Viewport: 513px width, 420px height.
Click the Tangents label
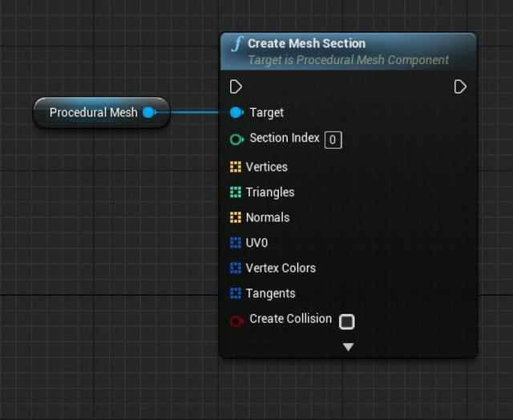pyautogui.click(x=271, y=293)
